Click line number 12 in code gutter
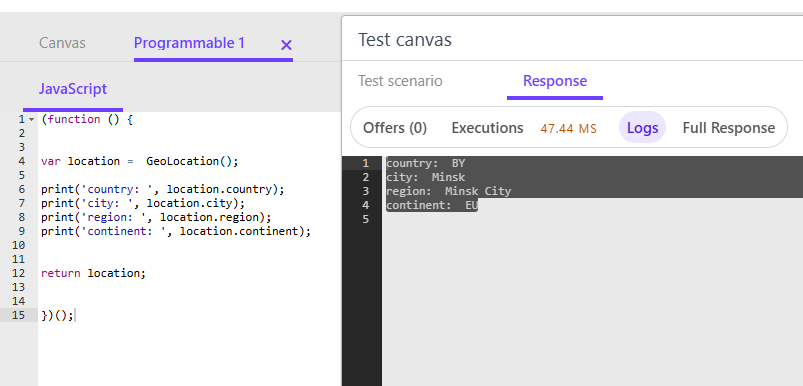803x386 pixels. coord(18,273)
